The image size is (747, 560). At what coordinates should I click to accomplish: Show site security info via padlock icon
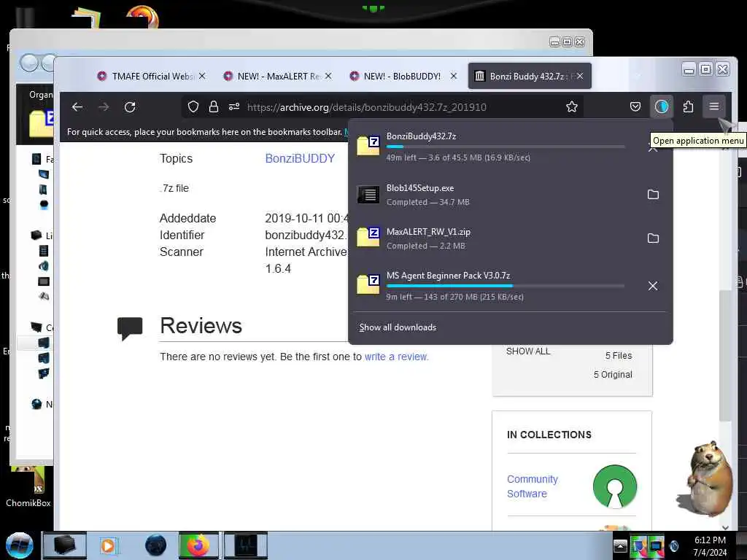214,107
